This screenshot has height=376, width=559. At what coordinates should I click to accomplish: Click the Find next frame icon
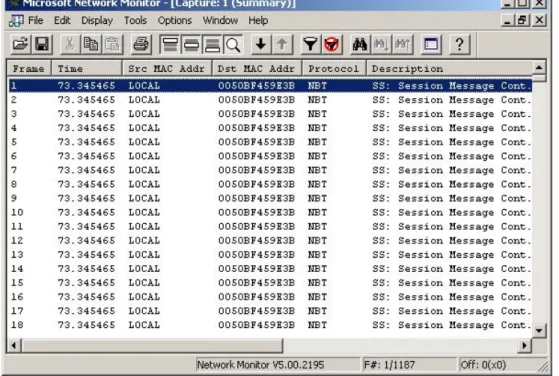(x=381, y=45)
